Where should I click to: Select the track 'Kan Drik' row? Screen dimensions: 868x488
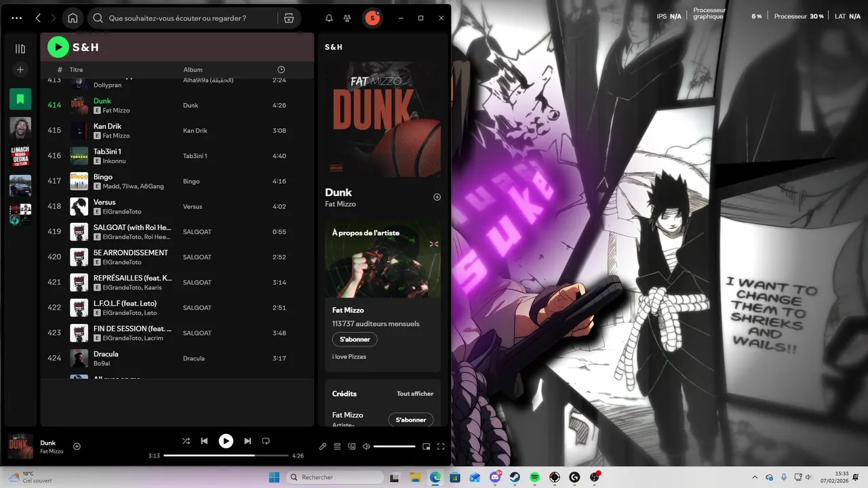click(177, 131)
